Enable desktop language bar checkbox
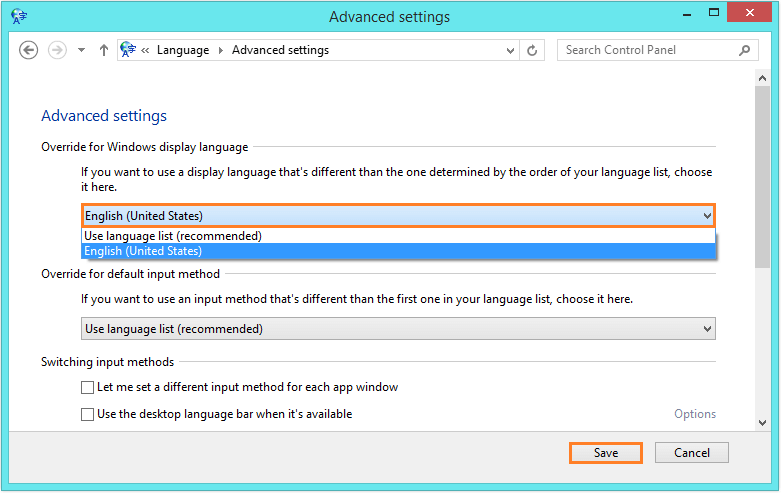 87,414
